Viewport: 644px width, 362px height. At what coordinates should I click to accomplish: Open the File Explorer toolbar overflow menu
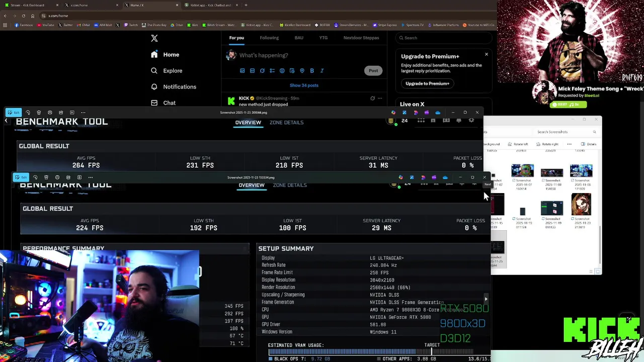click(x=570, y=144)
